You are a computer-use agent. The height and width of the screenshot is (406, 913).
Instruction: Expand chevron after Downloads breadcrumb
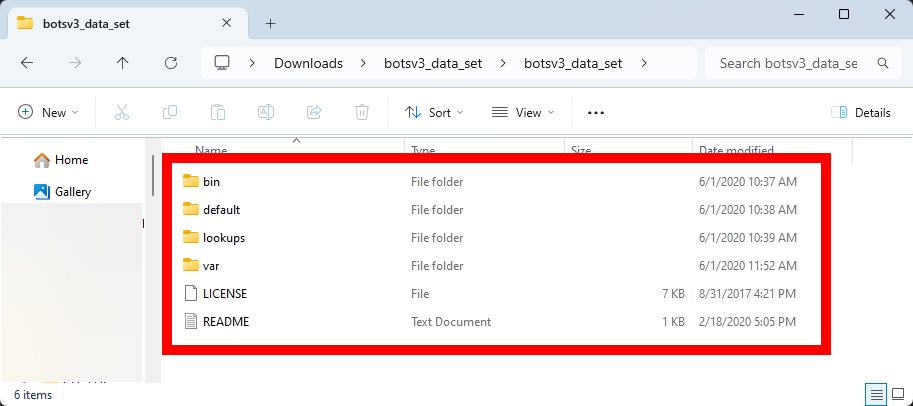(363, 63)
